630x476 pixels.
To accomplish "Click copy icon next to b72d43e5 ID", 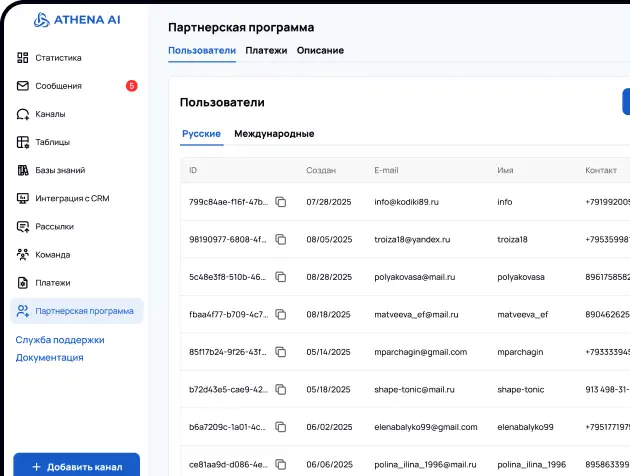I will point(281,390).
